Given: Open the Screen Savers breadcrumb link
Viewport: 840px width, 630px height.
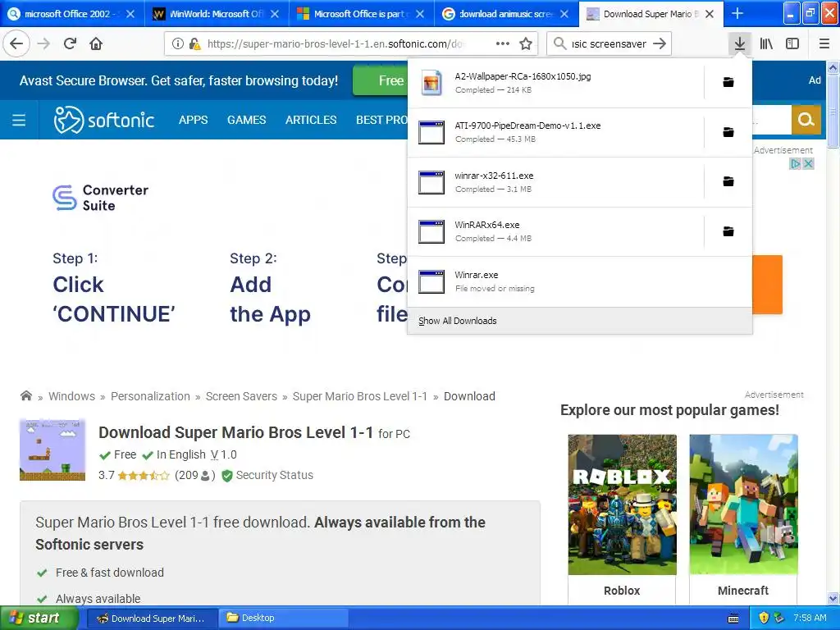Looking at the screenshot, I should click(x=241, y=396).
